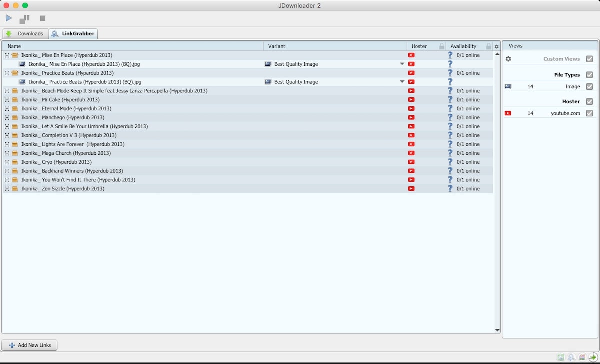Switch to the Downloads tab
The width and height of the screenshot is (600, 364).
coord(26,34)
